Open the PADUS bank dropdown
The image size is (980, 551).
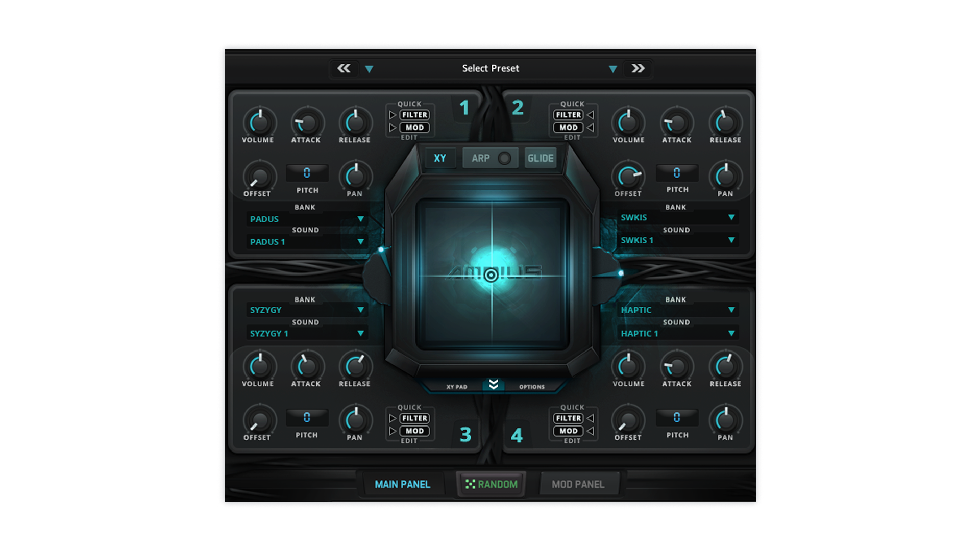pyautogui.click(x=360, y=219)
